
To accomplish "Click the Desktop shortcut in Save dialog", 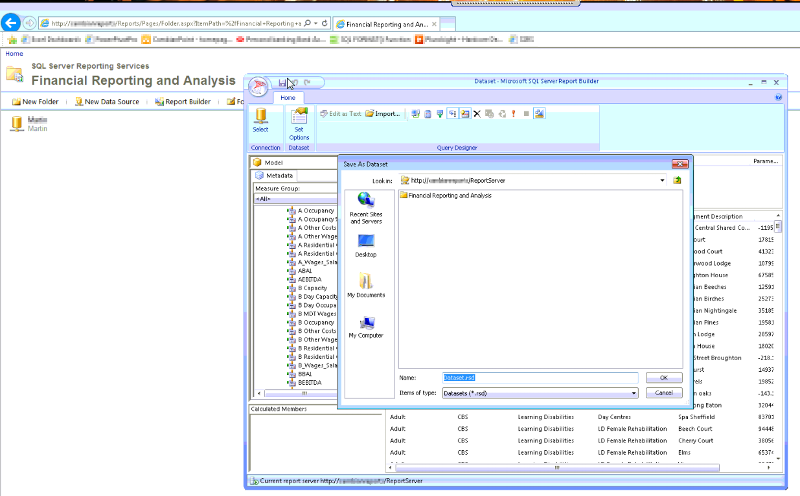I will pyautogui.click(x=366, y=245).
